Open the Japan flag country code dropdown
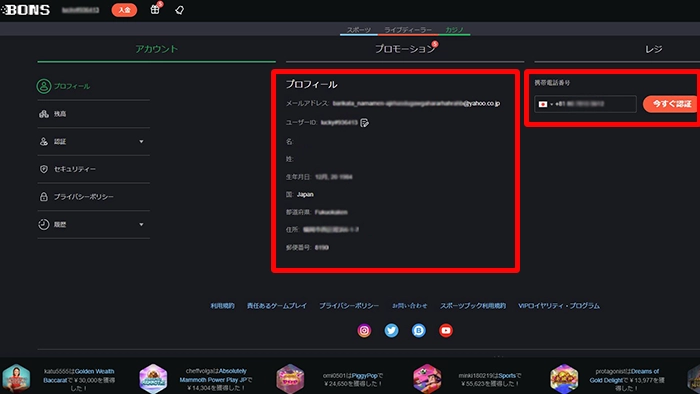The image size is (700, 394). [x=545, y=104]
